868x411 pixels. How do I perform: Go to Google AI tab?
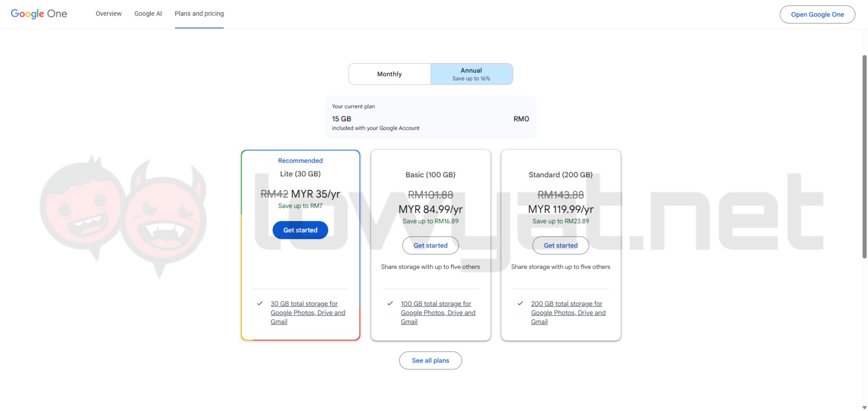[148, 14]
